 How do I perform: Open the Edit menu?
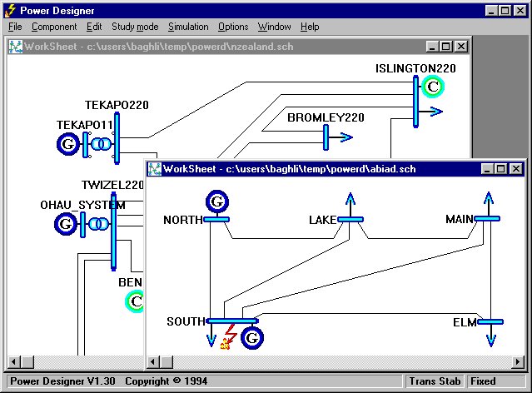pos(94,27)
